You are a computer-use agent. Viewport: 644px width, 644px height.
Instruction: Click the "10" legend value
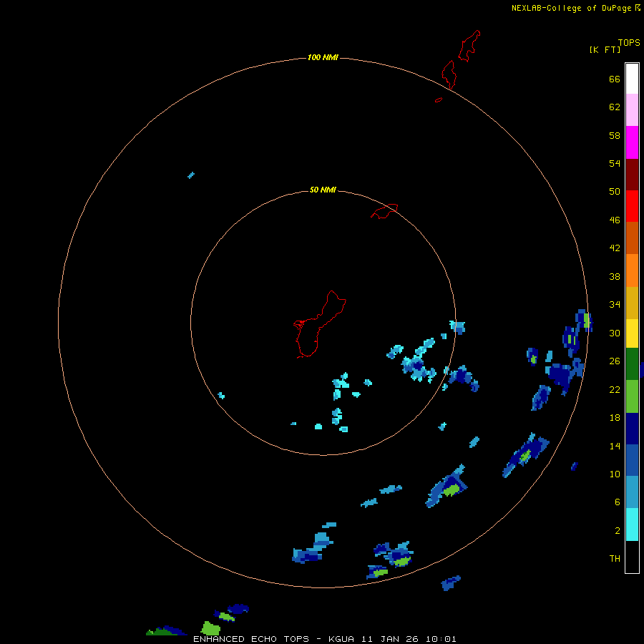pos(615,474)
